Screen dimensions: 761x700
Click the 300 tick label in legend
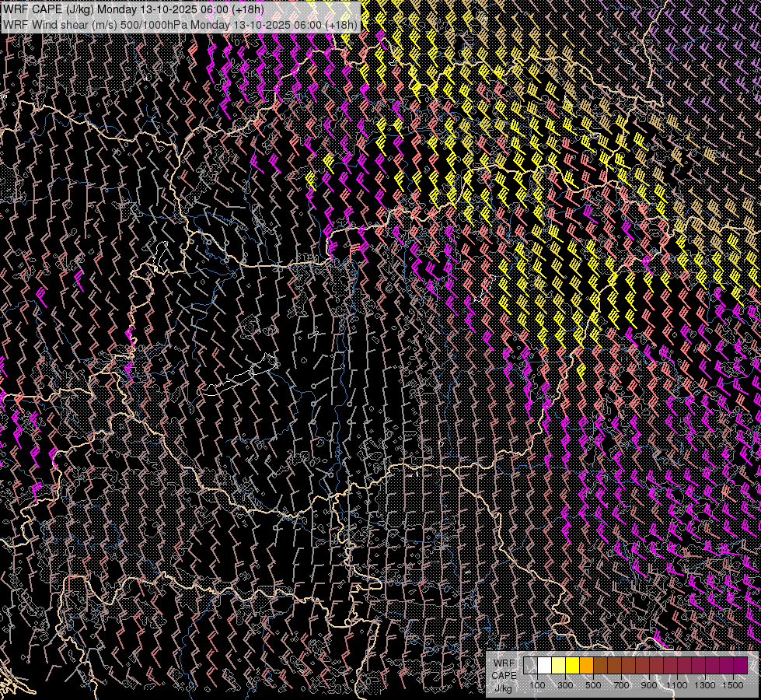click(565, 685)
